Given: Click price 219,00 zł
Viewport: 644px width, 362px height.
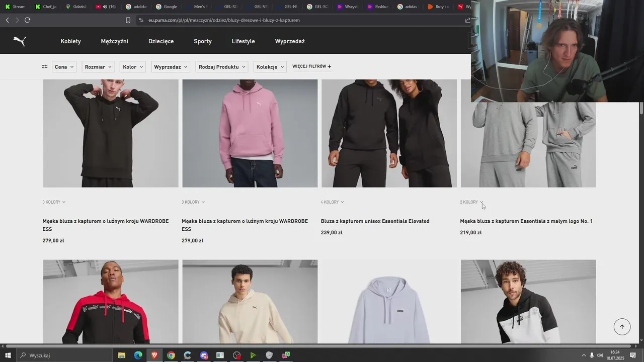Looking at the screenshot, I should [x=471, y=233].
